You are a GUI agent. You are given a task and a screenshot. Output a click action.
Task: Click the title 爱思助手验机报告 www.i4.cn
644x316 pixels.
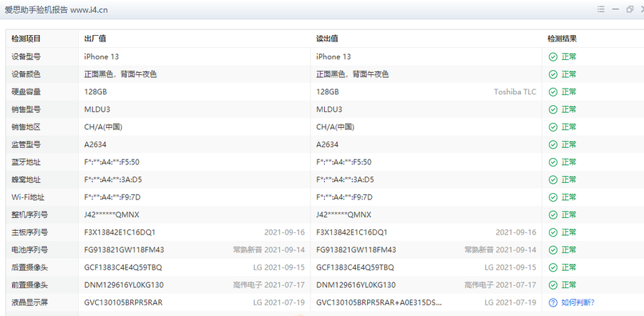click(x=56, y=10)
